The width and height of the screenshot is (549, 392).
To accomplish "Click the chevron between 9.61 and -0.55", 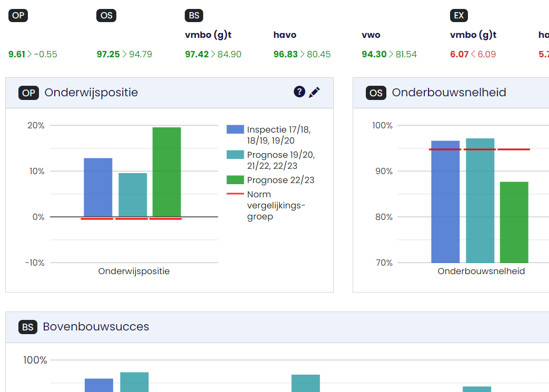I will pyautogui.click(x=29, y=54).
